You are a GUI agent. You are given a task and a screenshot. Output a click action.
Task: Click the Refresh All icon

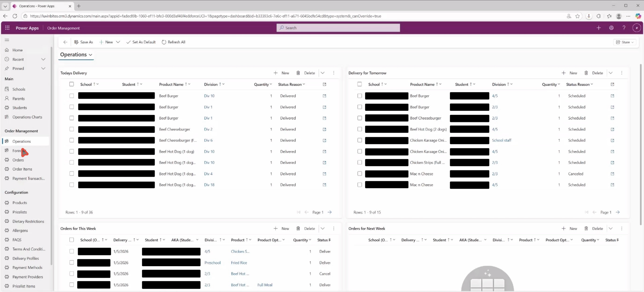164,42
